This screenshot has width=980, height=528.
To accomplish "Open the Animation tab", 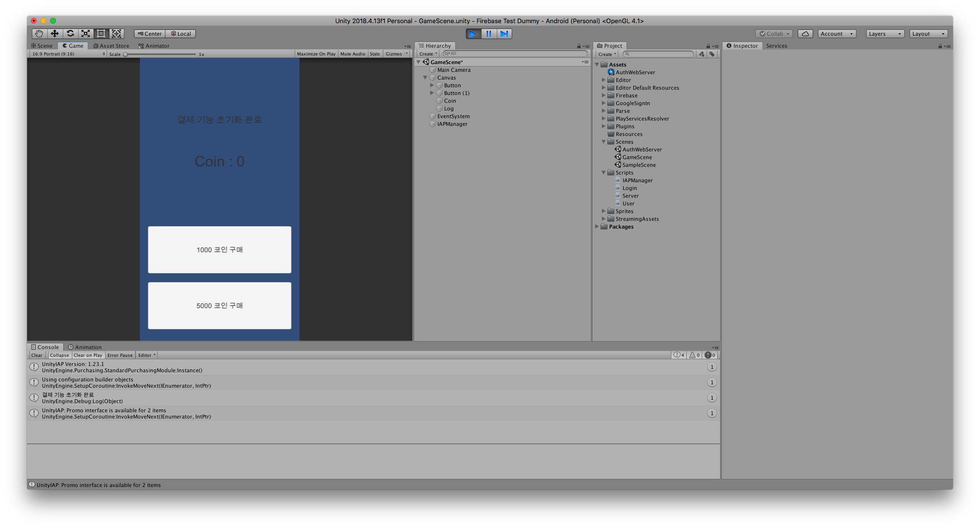I will 85,347.
